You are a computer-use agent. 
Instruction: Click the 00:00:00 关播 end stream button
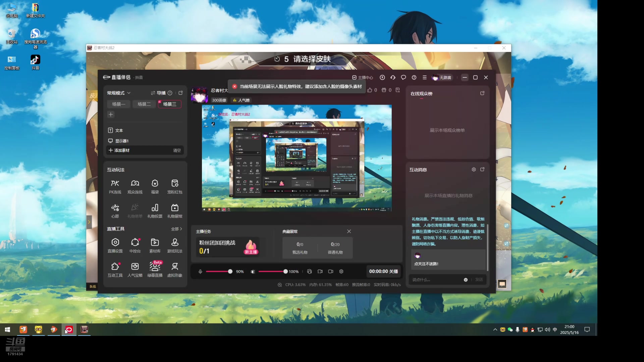coord(383,271)
